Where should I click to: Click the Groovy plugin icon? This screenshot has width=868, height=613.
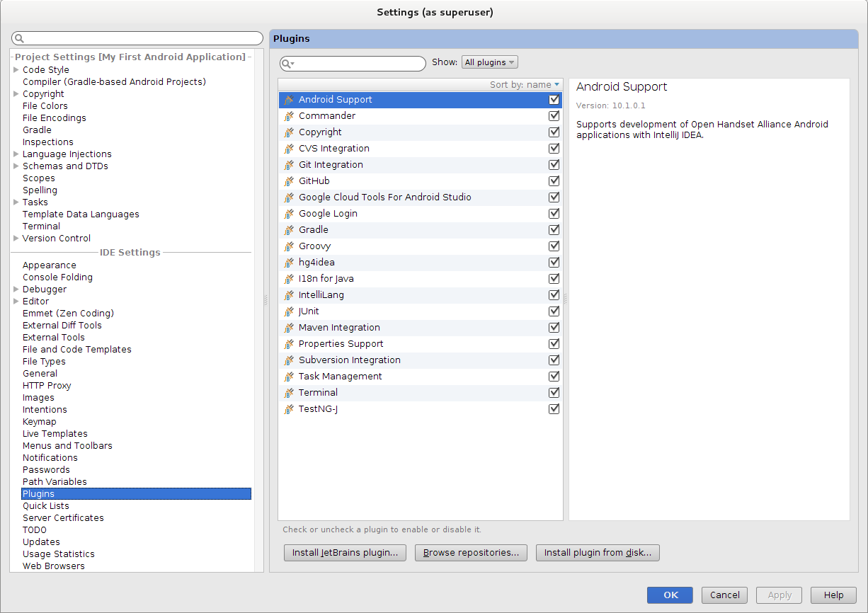coord(289,246)
